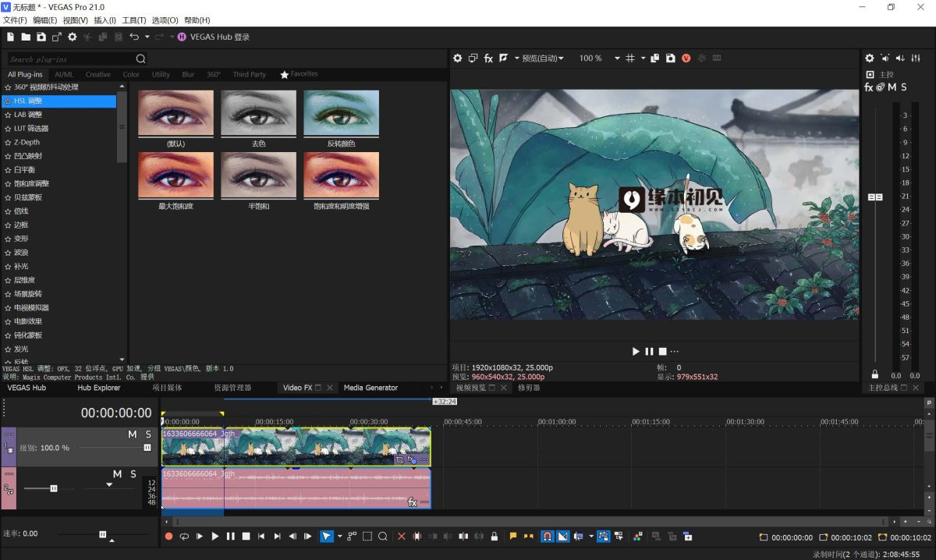
Task: Toggle loop playback in transport bar
Action: click(184, 537)
